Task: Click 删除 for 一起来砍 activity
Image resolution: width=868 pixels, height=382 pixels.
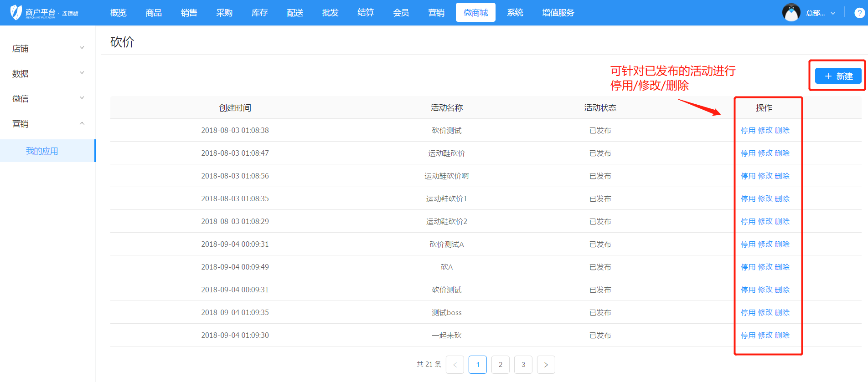Action: 782,335
